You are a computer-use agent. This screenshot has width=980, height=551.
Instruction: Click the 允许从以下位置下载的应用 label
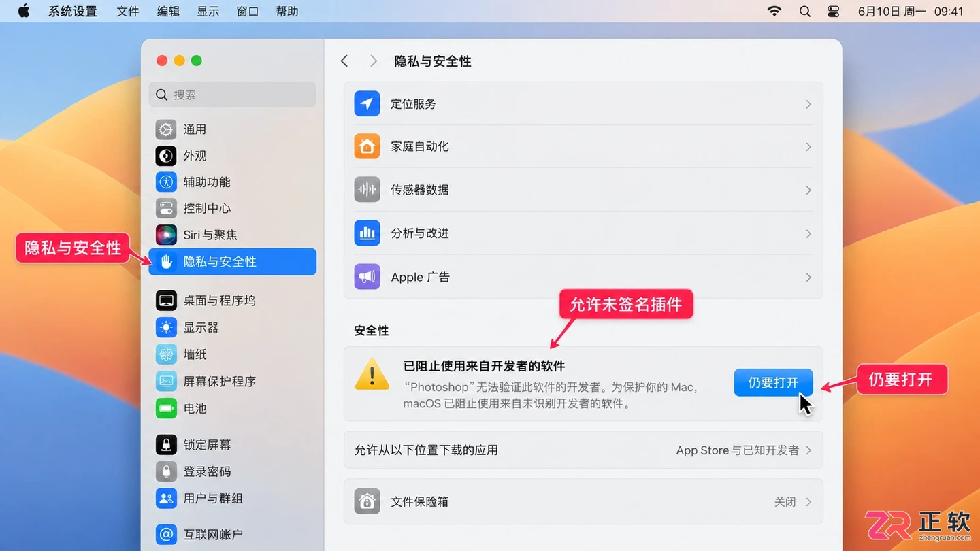[x=426, y=450]
